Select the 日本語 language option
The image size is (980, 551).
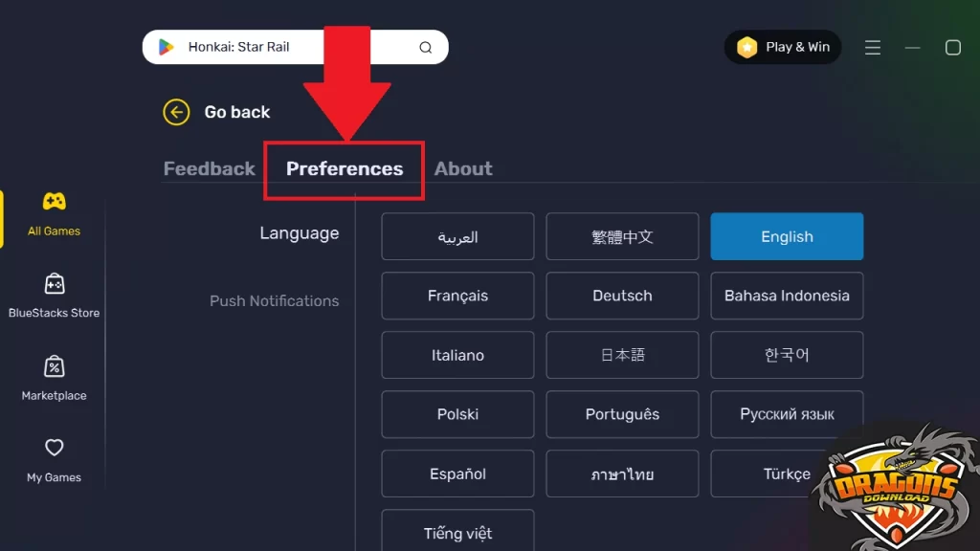point(622,355)
